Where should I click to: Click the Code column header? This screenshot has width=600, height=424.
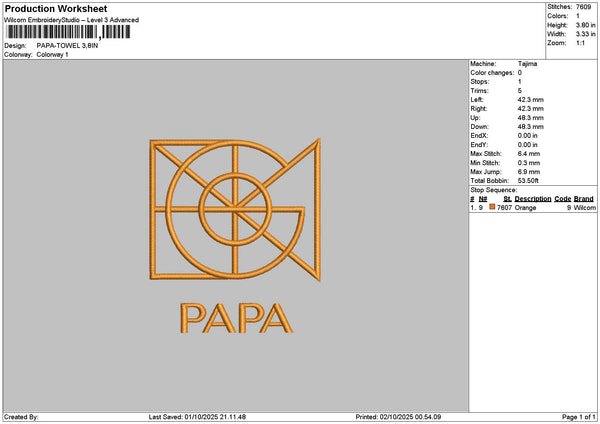point(563,199)
